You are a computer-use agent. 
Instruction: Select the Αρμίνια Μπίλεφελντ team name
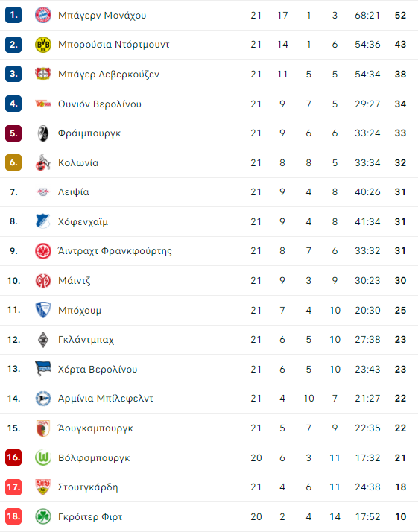tap(105, 399)
